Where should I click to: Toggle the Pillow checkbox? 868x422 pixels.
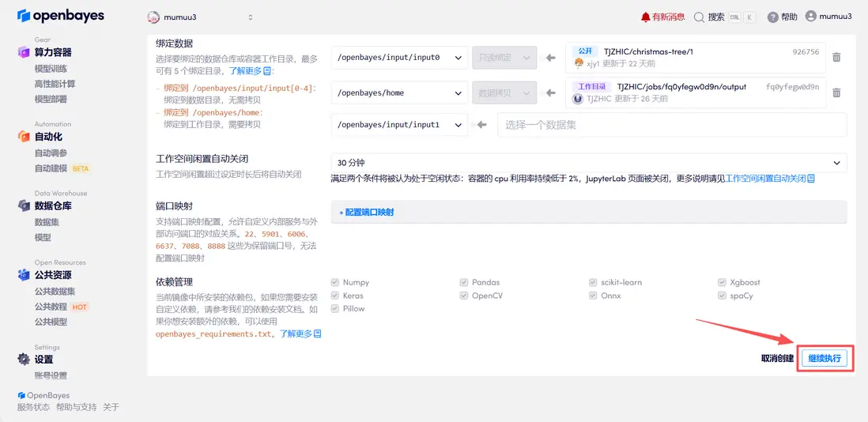[335, 309]
